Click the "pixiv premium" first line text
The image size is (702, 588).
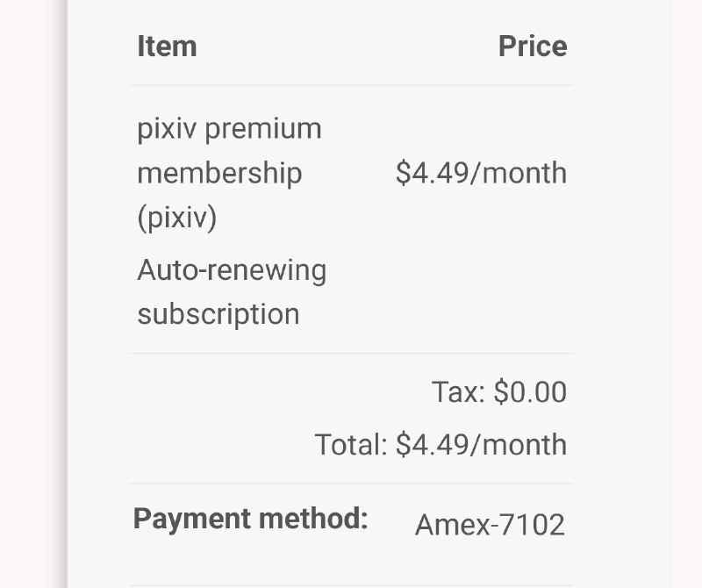[x=229, y=129]
